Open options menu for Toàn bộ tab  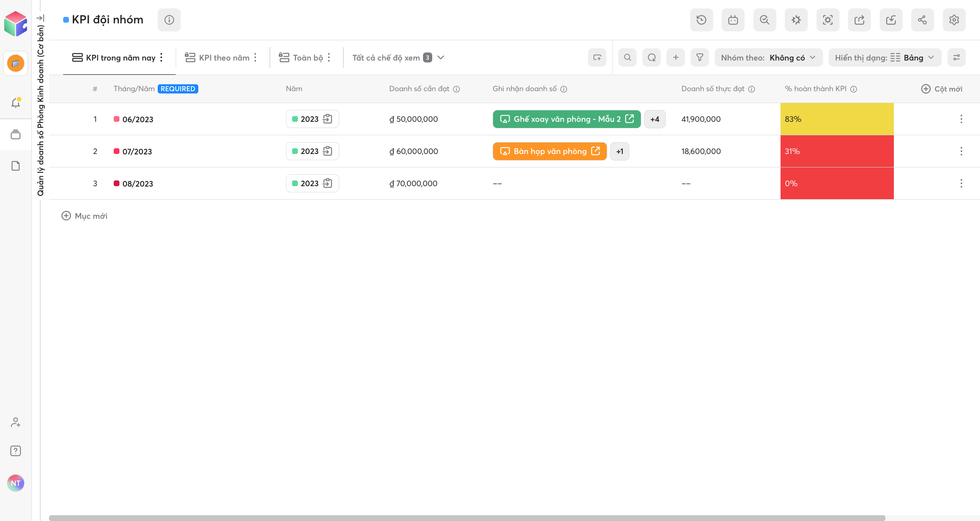329,57
